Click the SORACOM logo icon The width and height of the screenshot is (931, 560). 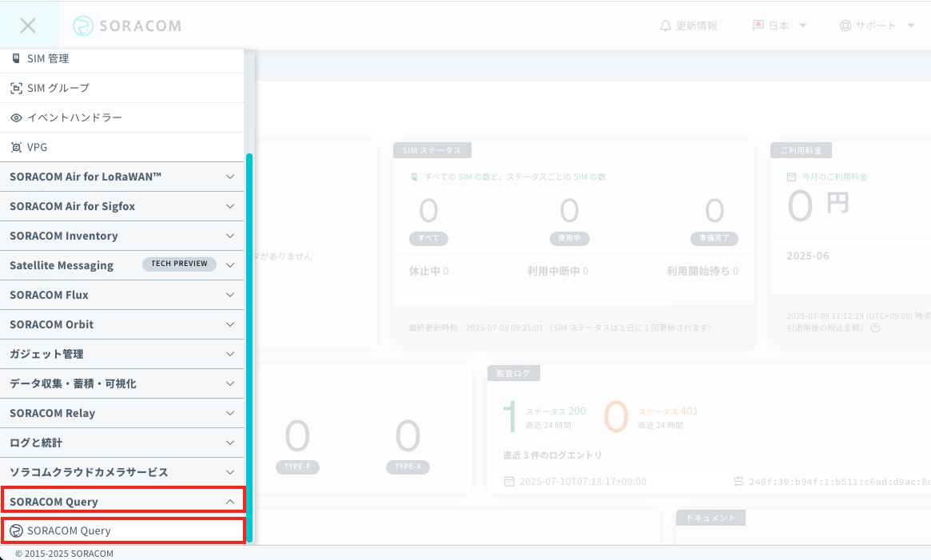(x=83, y=26)
